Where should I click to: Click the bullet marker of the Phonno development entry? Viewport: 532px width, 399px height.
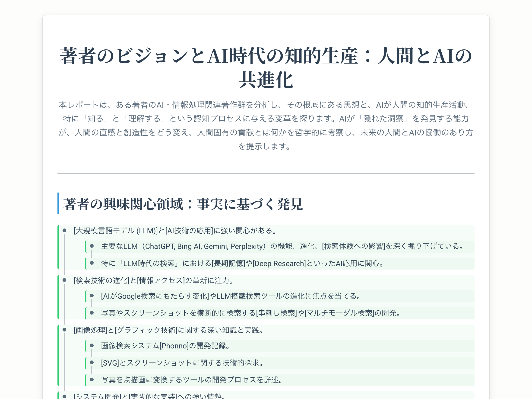(92, 346)
